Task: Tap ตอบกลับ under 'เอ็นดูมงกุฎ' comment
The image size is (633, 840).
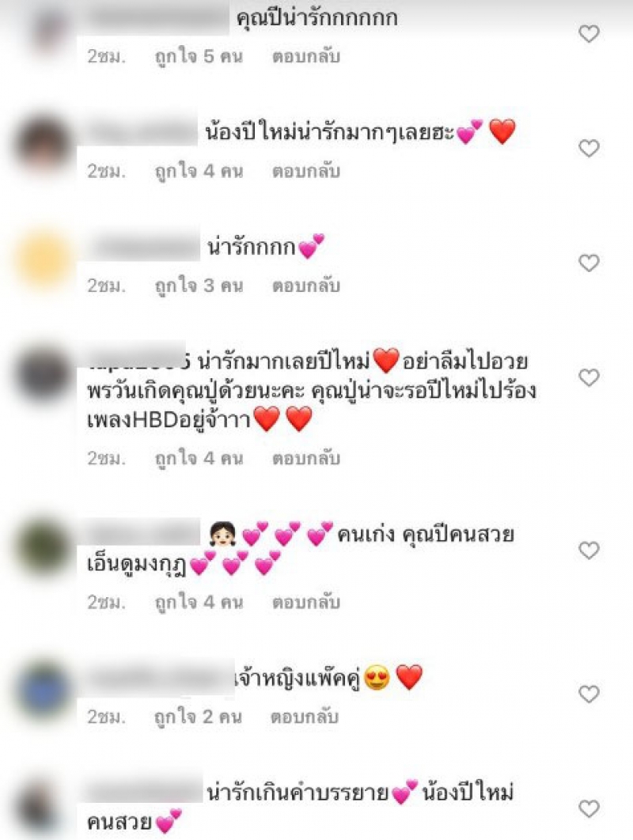Action: 306,603
